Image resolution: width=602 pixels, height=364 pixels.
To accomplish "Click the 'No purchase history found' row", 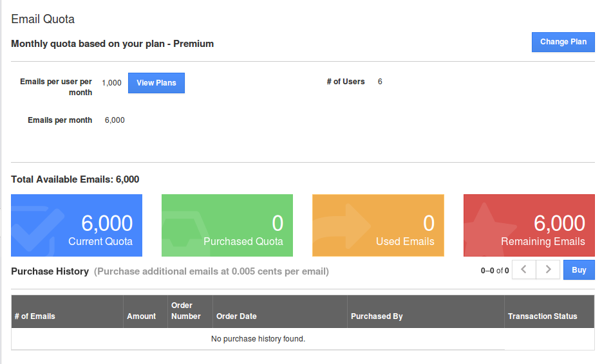I will 258,339.
